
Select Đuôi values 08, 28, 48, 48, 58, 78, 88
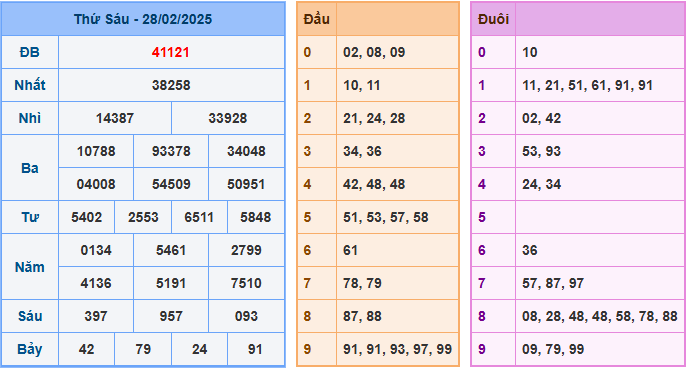pos(600,316)
